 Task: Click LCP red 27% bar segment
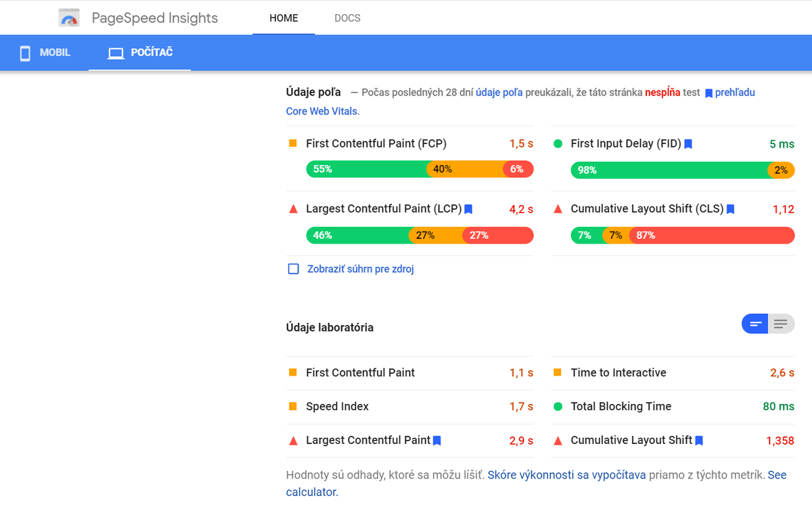coord(498,236)
